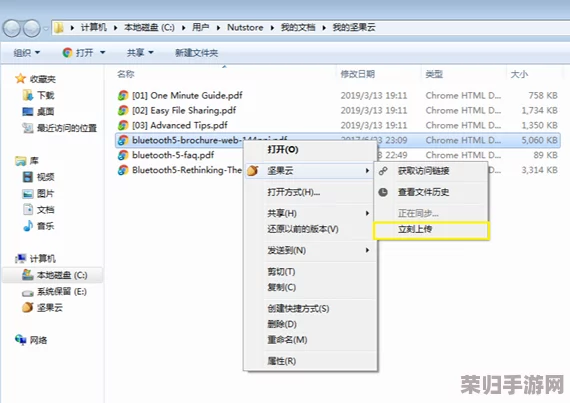Screen dimensions: 570x403
Task: Click 5,060 KB size cell
Action: (x=539, y=140)
